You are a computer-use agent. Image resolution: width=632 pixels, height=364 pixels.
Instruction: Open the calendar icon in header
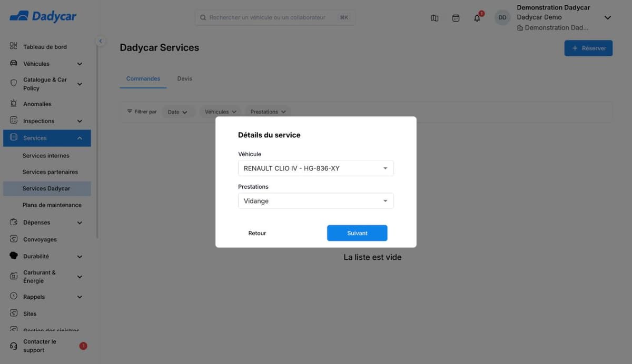click(456, 18)
